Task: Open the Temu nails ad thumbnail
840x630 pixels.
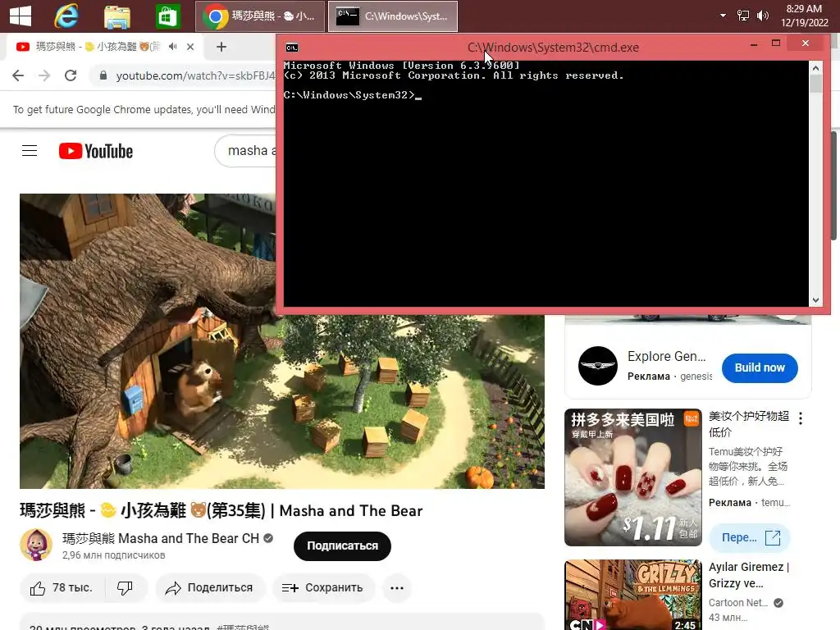Action: (632, 477)
